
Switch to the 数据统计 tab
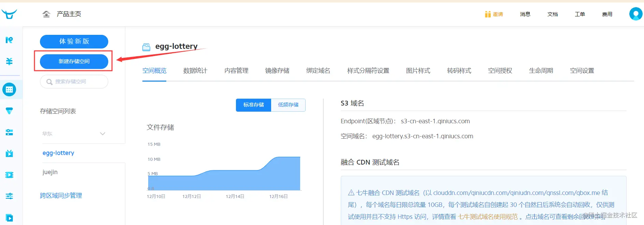(195, 71)
